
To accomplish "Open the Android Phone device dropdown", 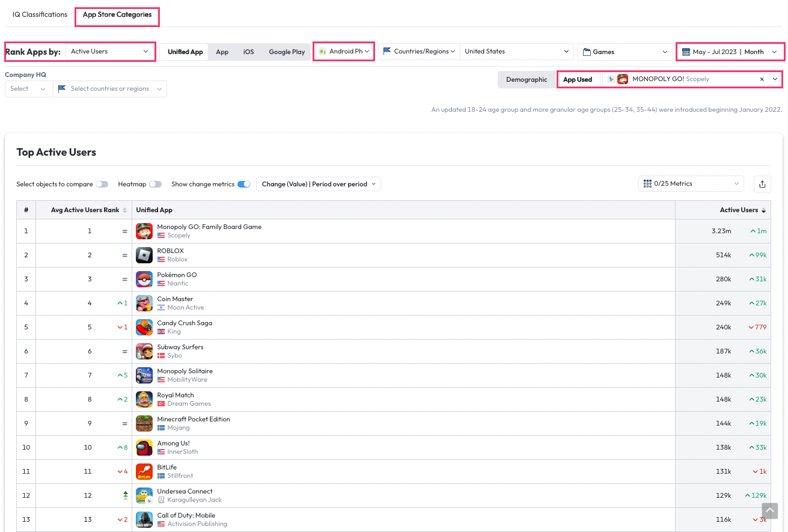I will tap(344, 52).
